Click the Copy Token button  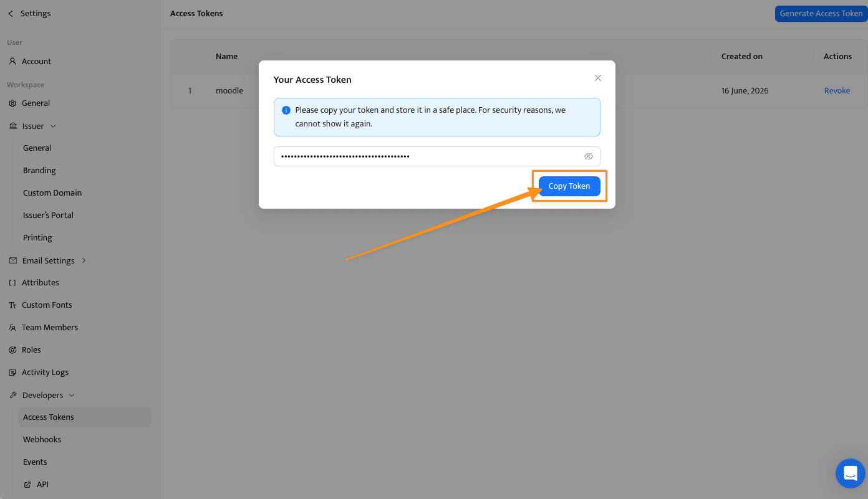(x=569, y=186)
